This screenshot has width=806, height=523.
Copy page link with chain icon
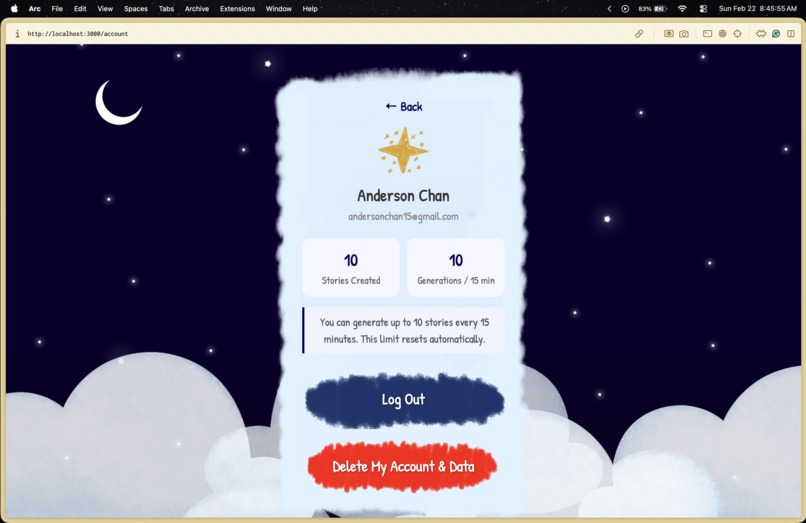tap(639, 33)
